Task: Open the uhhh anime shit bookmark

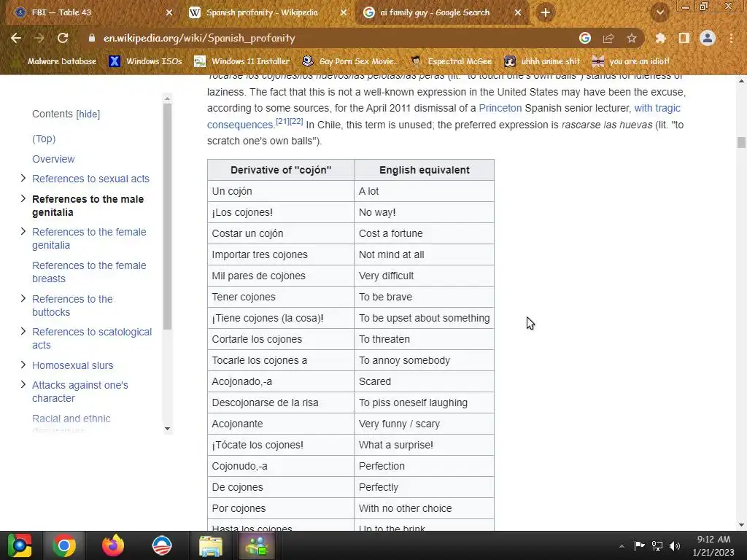Action: pyautogui.click(x=542, y=61)
